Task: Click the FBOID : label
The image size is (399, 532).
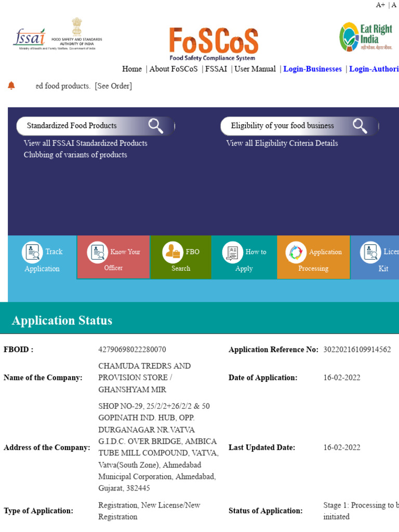Action: coord(18,350)
